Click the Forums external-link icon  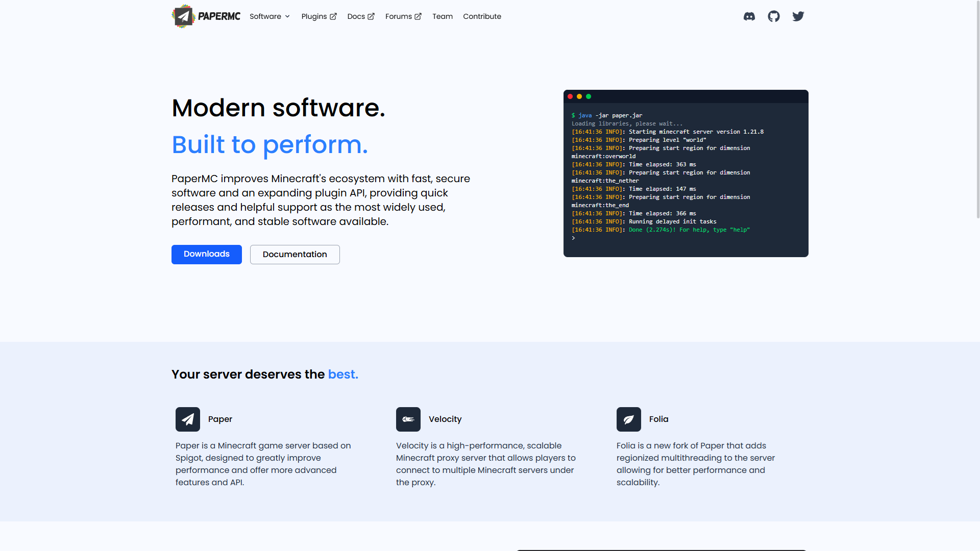tap(418, 16)
